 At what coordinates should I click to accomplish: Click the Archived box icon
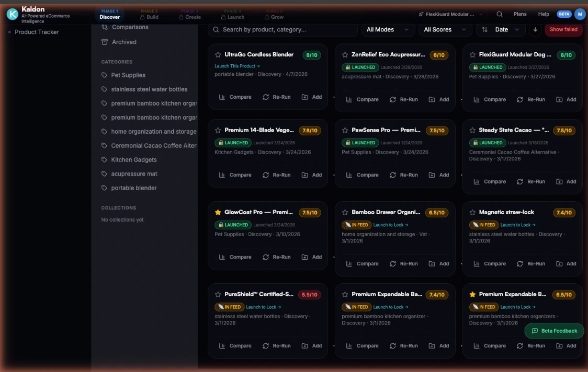click(105, 42)
